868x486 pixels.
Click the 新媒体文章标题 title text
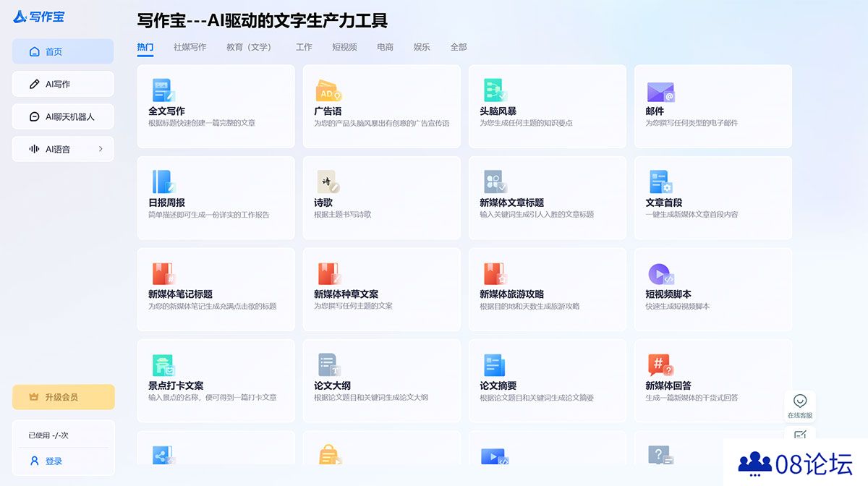511,202
